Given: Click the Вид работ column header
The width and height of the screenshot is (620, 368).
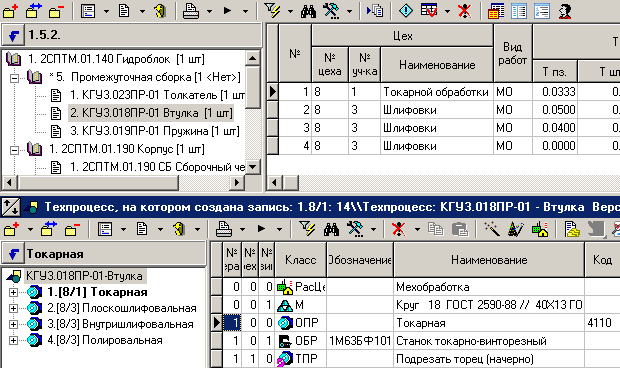Looking at the screenshot, I should click(512, 53).
